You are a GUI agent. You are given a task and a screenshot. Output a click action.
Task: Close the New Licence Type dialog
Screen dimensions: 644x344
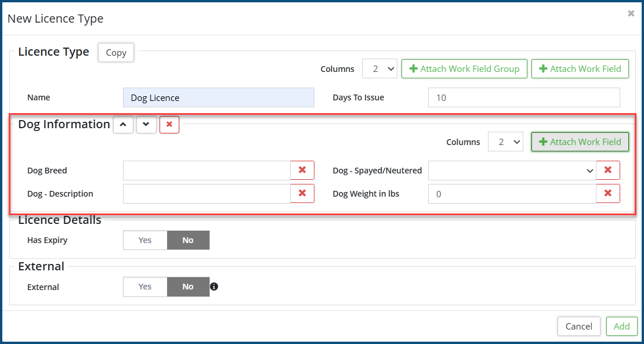click(631, 13)
